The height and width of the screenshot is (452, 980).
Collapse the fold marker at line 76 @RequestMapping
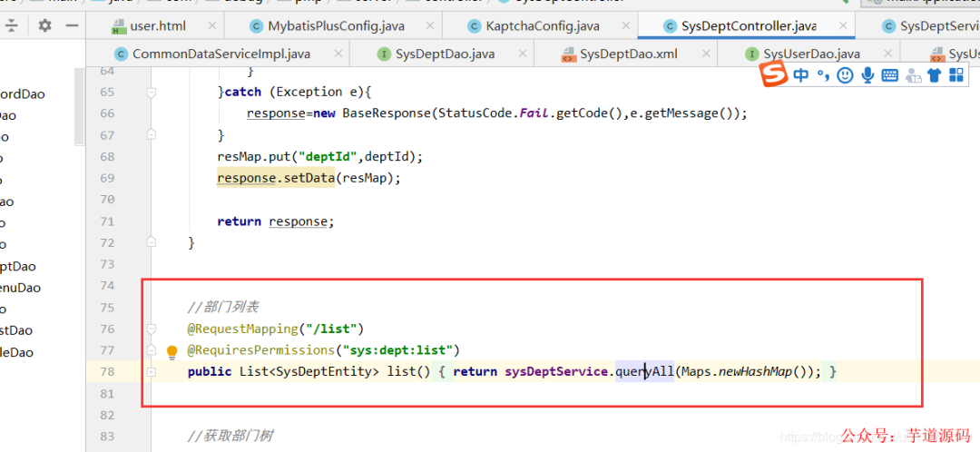151,329
